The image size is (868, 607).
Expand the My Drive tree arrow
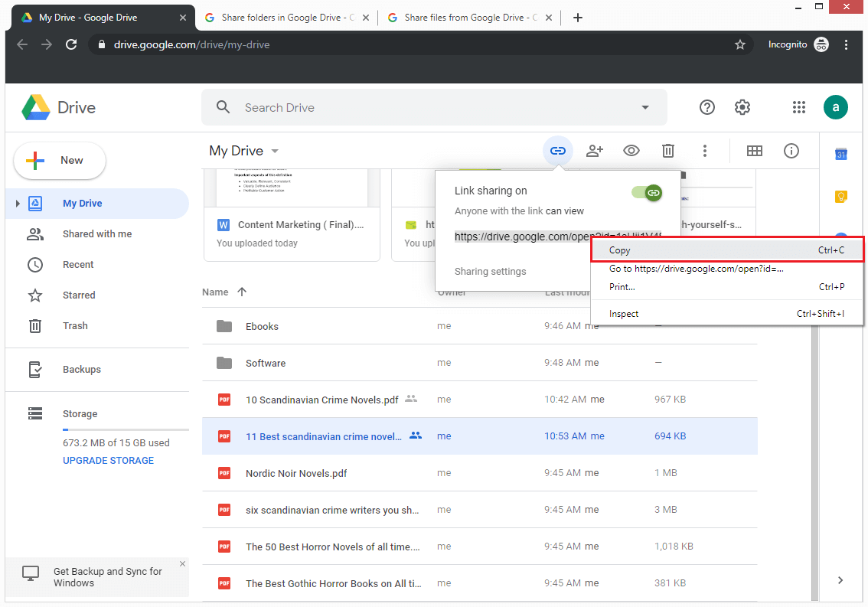pyautogui.click(x=18, y=204)
